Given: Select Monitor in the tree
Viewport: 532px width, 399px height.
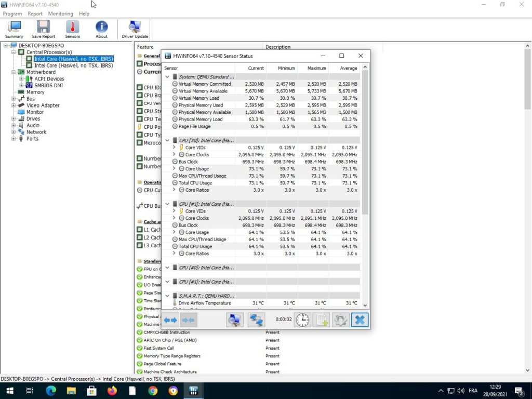Looking at the screenshot, I should click(x=35, y=112).
